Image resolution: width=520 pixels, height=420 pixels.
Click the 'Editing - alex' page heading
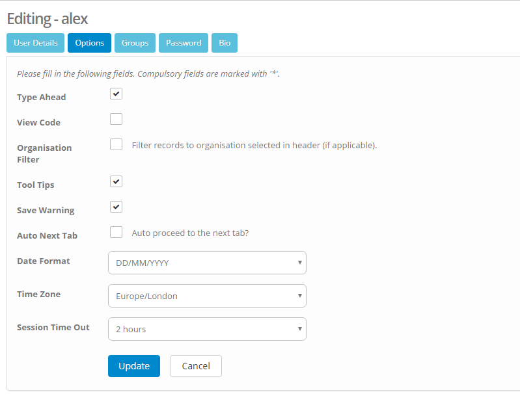click(48, 18)
